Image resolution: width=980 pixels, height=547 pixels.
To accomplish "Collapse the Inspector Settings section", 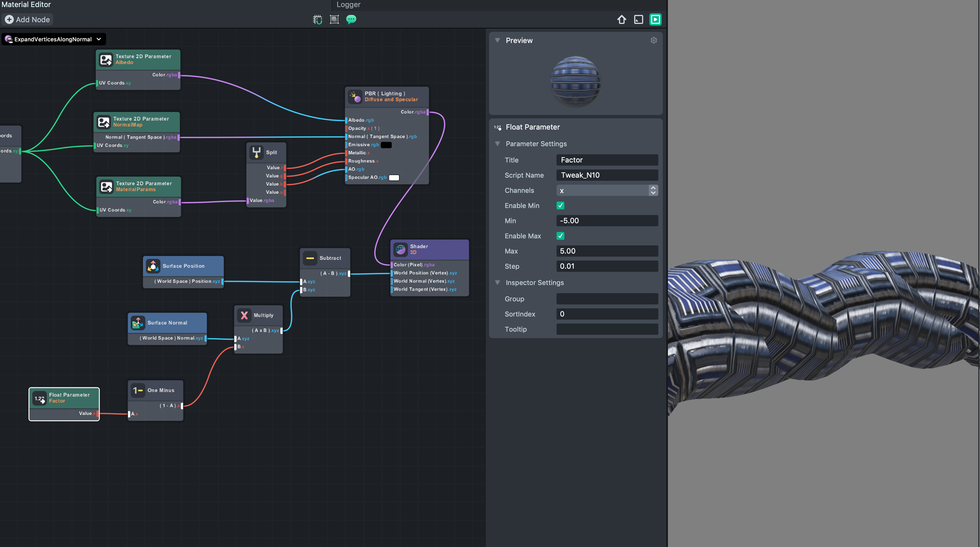I will [498, 283].
